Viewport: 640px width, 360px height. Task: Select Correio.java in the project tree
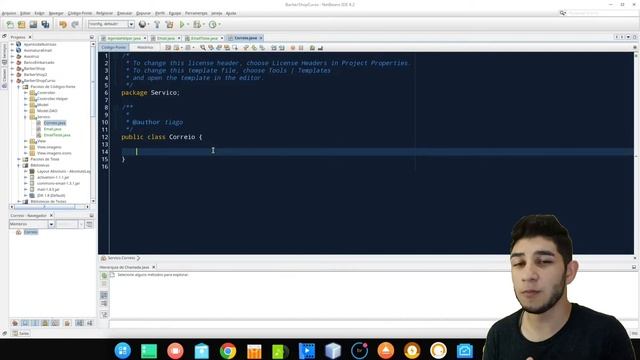(x=54, y=123)
